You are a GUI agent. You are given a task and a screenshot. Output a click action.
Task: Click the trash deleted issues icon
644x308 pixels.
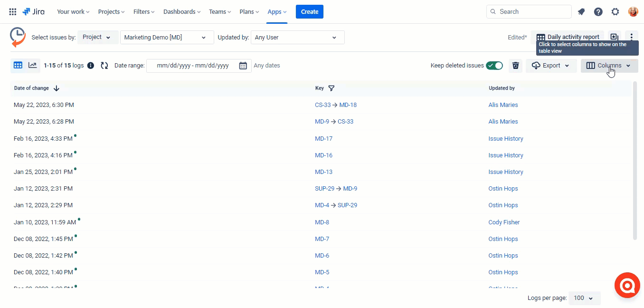point(516,66)
